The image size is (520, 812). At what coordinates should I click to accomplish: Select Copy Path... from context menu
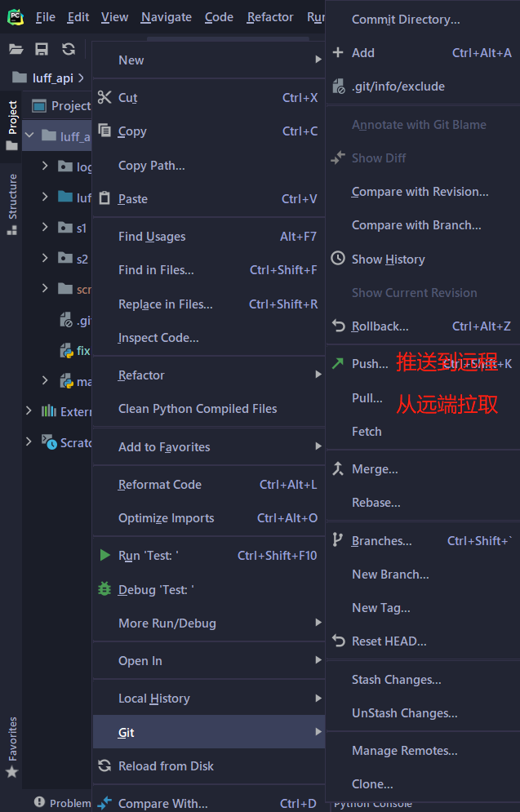point(209,166)
